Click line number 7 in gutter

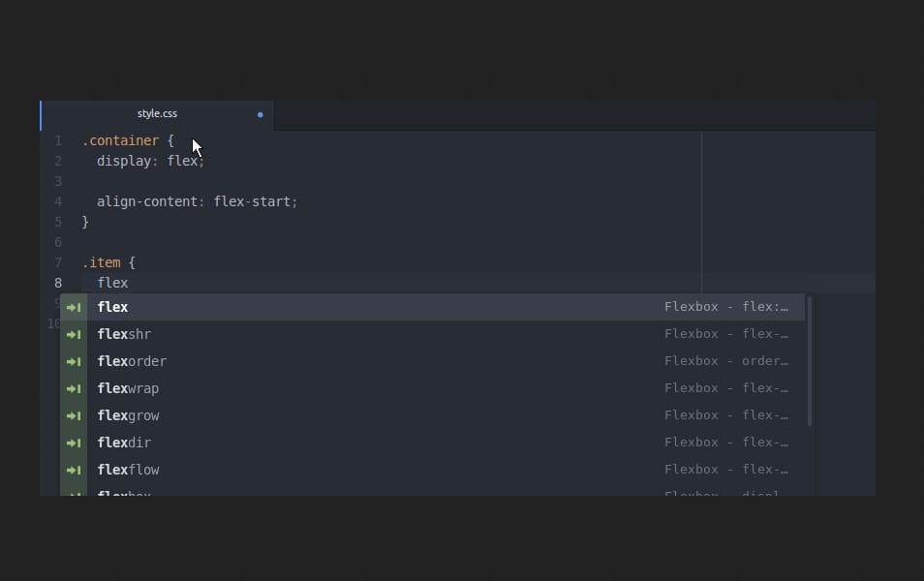(58, 262)
